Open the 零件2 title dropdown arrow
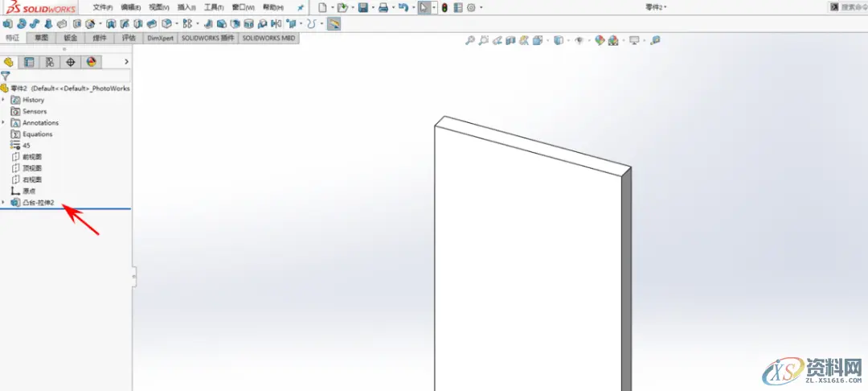The image size is (868, 391). tap(665, 8)
